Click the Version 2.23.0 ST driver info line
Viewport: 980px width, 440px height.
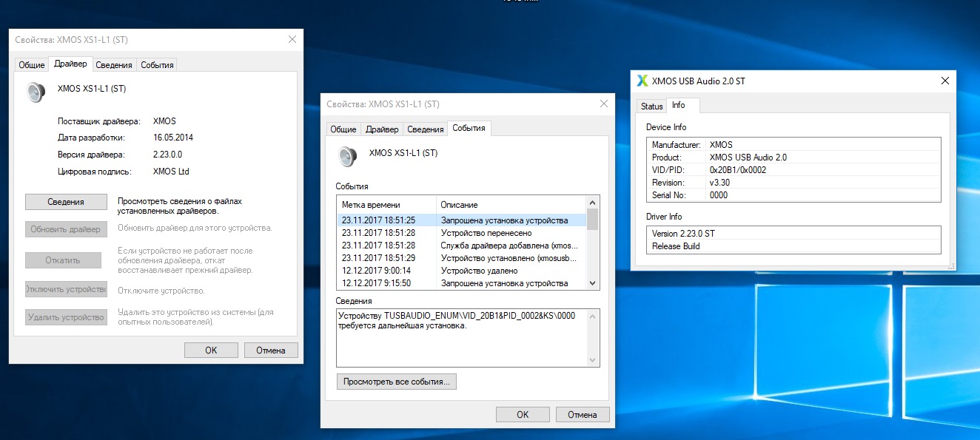point(683,234)
